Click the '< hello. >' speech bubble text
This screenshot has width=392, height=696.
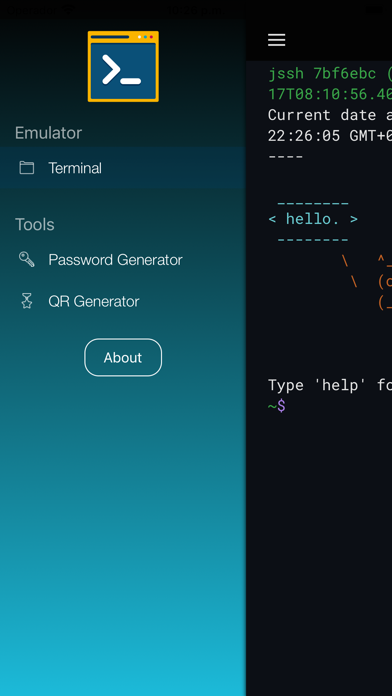(313, 219)
